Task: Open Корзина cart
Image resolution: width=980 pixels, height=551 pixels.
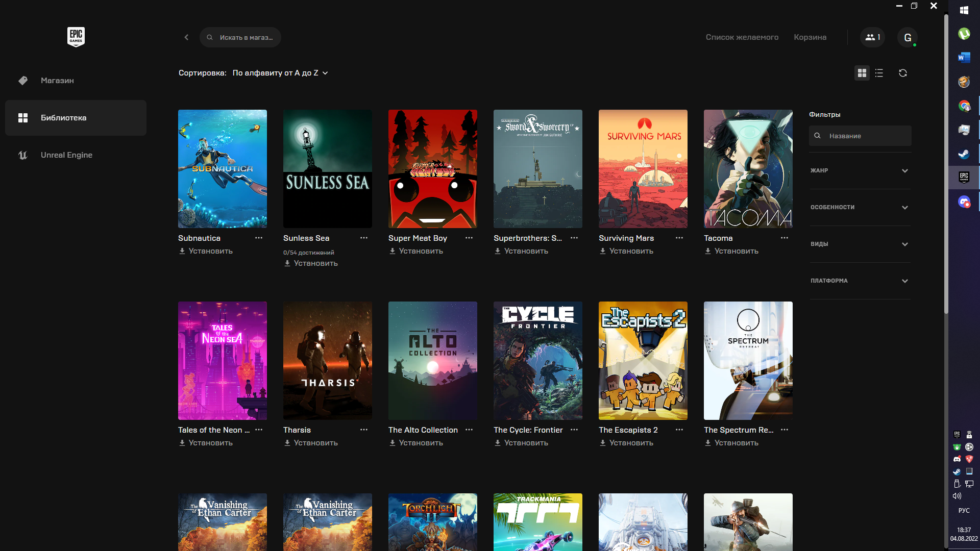Action: [x=810, y=37]
